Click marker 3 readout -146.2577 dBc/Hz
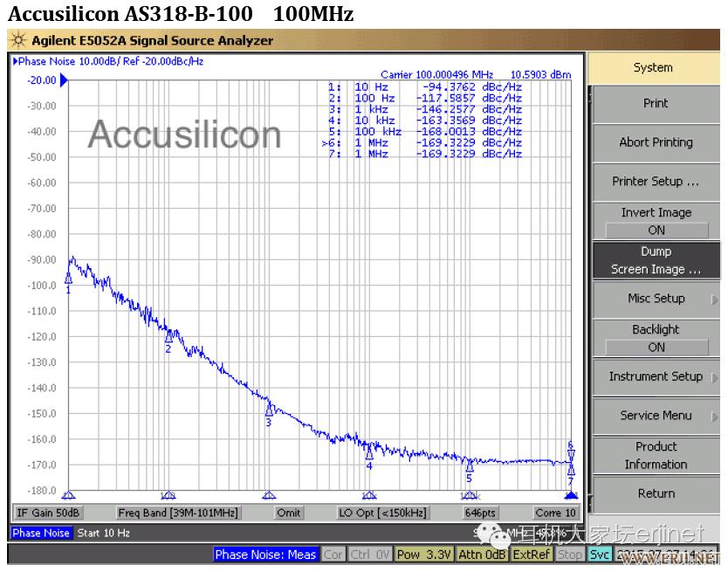Viewport: 728px width, 572px height. [469, 109]
